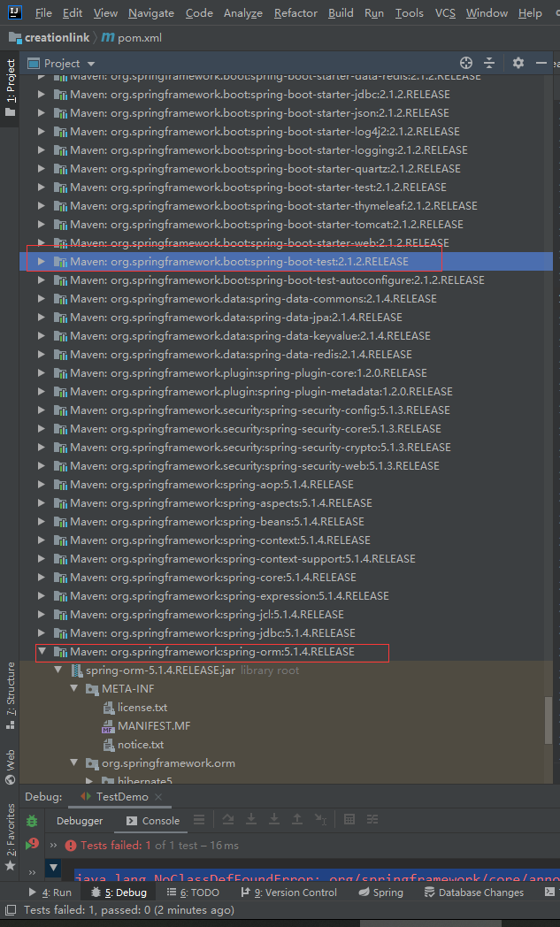Hide the Project panel with minimize icon
560x927 pixels.
coord(541,63)
